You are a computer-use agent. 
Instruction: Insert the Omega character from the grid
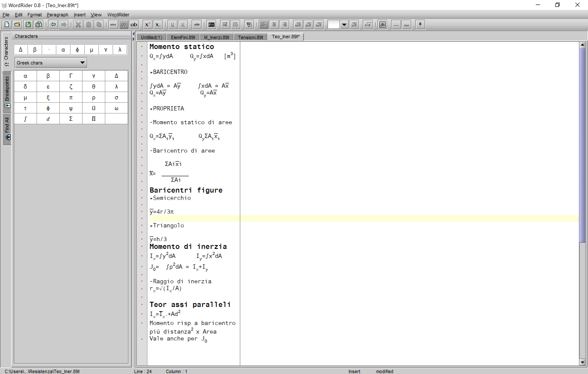pyautogui.click(x=93, y=108)
